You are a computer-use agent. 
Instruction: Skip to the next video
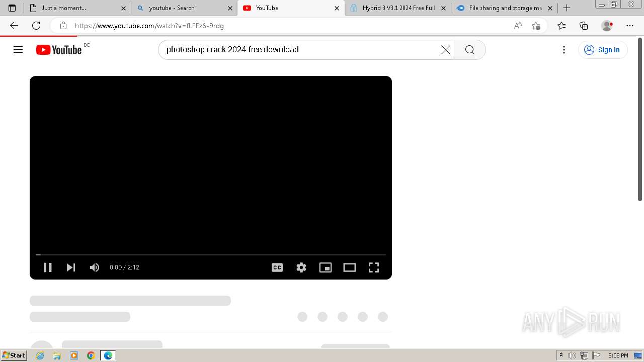tap(71, 267)
